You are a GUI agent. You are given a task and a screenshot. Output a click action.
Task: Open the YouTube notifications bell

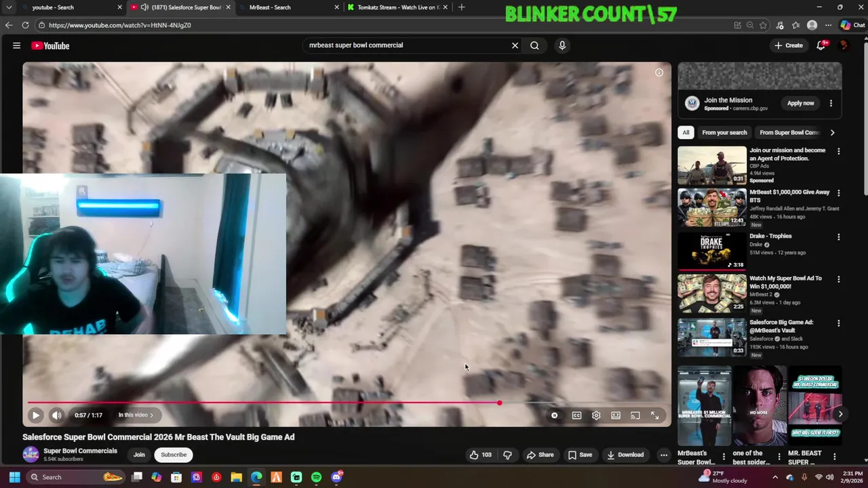821,45
